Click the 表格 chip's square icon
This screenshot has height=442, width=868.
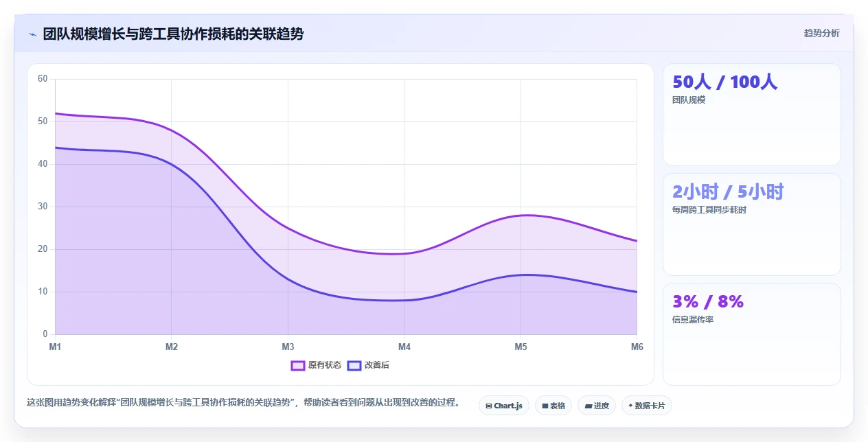[545, 406]
